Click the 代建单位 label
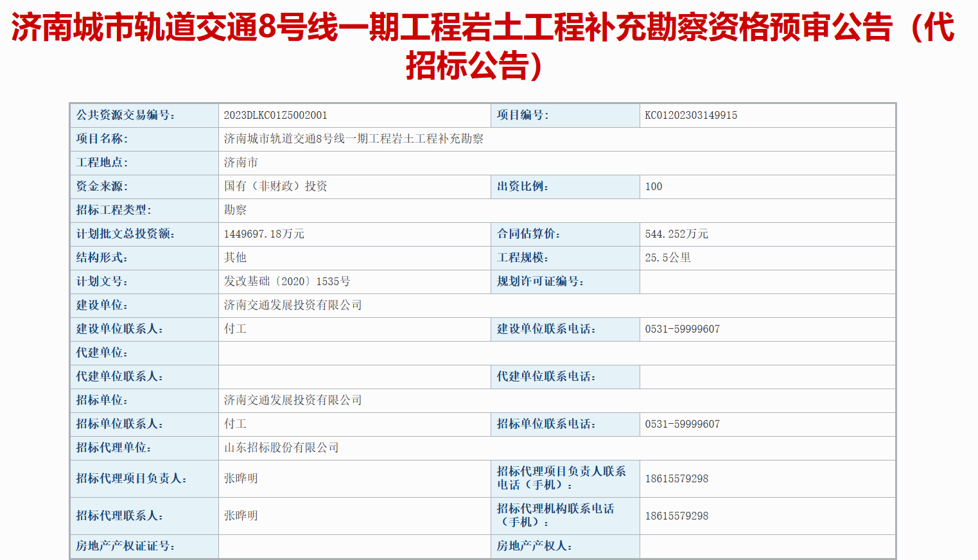978x560 pixels. 102,353
